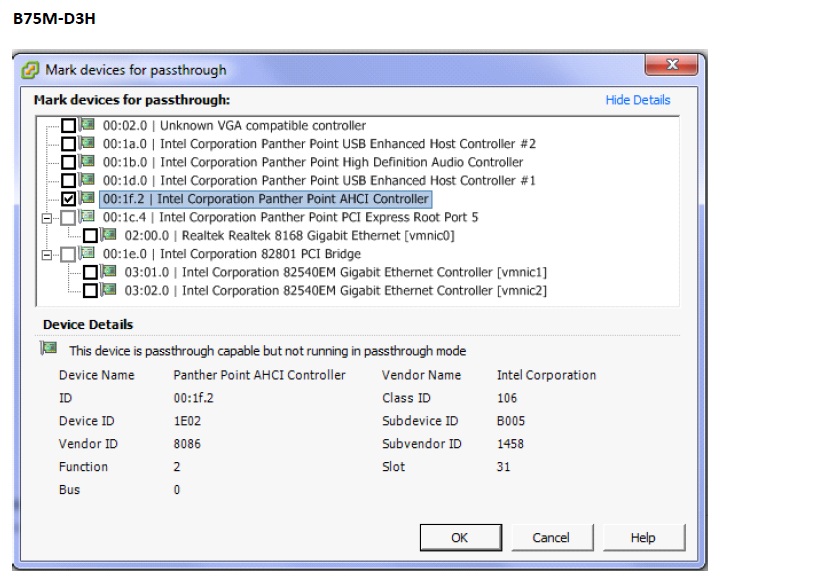Click device icon of 03:01.0 vmnic1 row
The height and width of the screenshot is (578, 819).
tap(109, 271)
